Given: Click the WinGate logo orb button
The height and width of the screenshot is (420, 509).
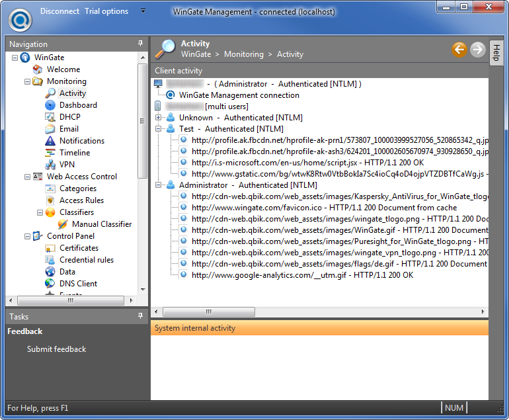Looking at the screenshot, I should coord(20,20).
